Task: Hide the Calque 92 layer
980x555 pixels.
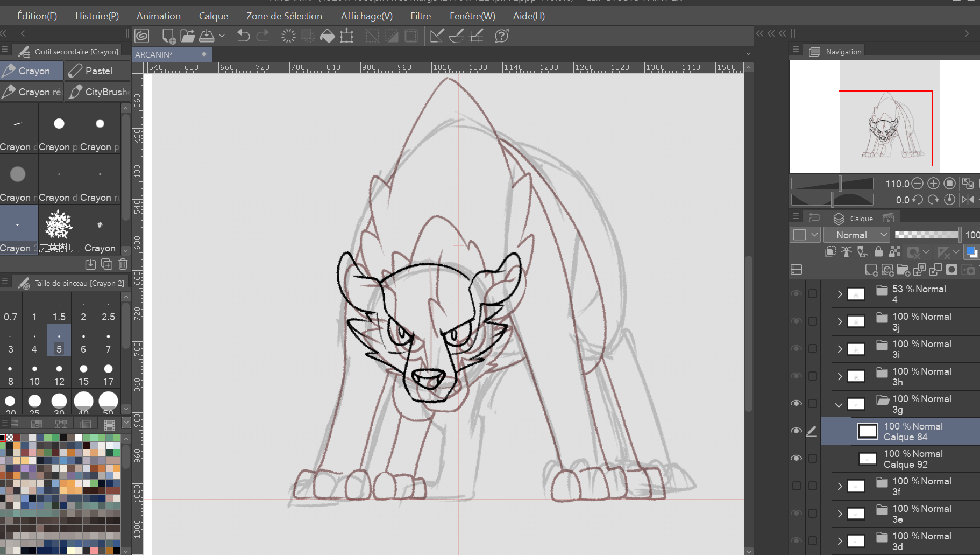Action: click(x=797, y=458)
